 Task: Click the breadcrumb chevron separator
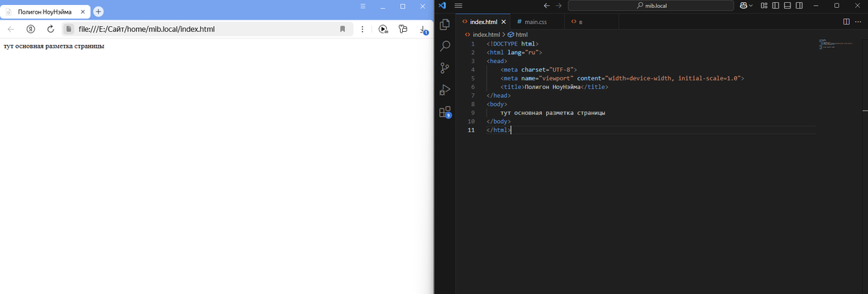point(503,34)
